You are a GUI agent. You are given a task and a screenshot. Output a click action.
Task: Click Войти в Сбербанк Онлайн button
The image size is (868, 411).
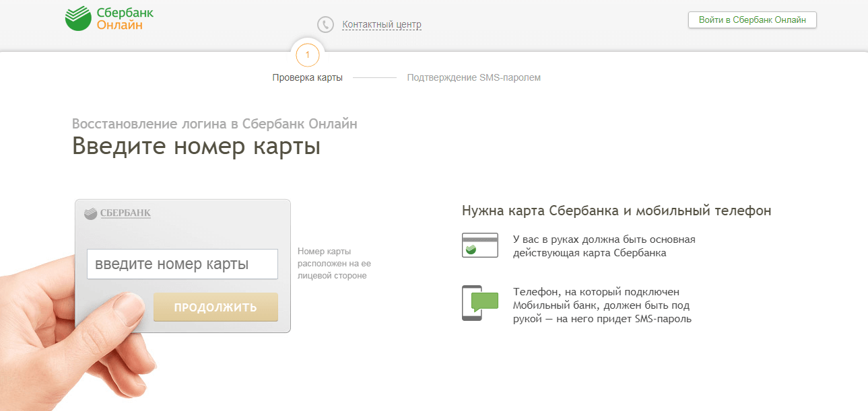752,20
